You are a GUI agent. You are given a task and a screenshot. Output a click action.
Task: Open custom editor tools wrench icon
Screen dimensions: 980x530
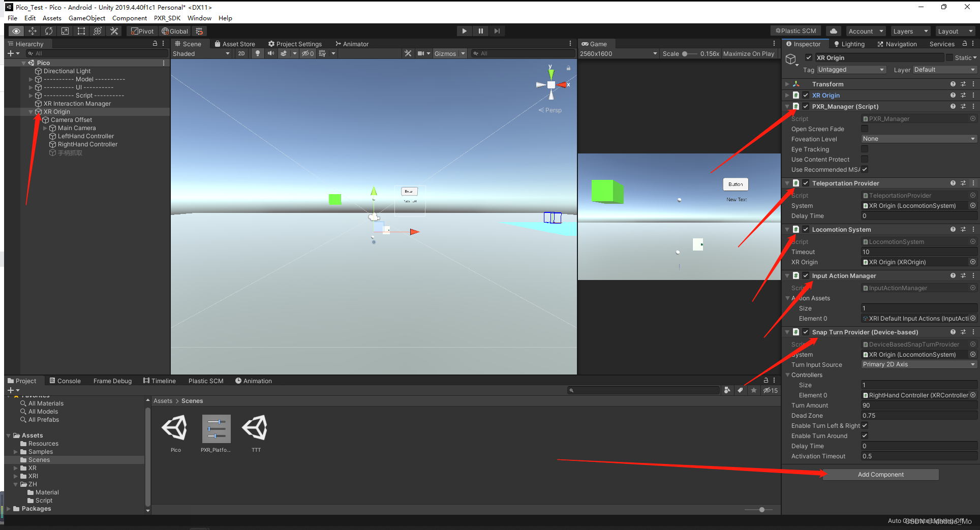(114, 31)
